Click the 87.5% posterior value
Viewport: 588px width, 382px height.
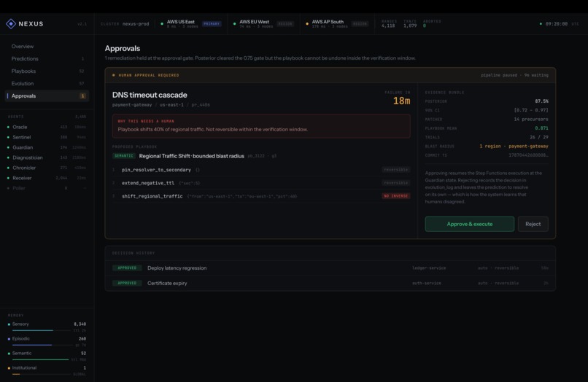(x=541, y=101)
